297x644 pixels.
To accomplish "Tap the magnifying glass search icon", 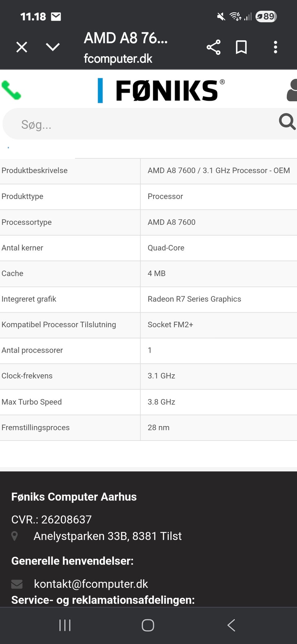I will (x=287, y=122).
